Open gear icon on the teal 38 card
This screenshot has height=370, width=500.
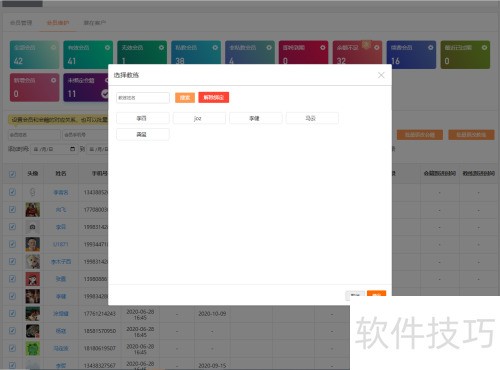pyautogui.click(x=215, y=48)
